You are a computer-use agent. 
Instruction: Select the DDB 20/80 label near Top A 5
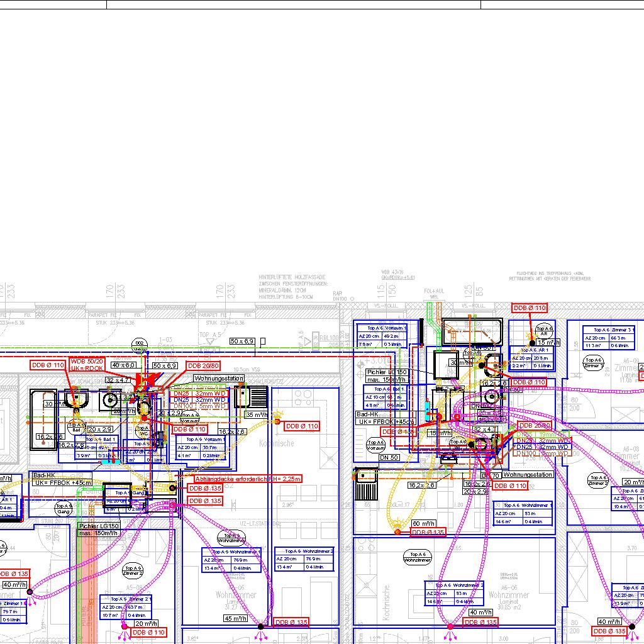pyautogui.click(x=203, y=365)
